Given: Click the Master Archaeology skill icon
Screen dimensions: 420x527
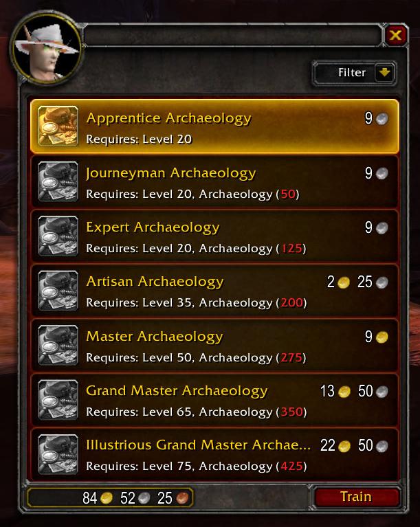Looking at the screenshot, I should (x=58, y=345).
